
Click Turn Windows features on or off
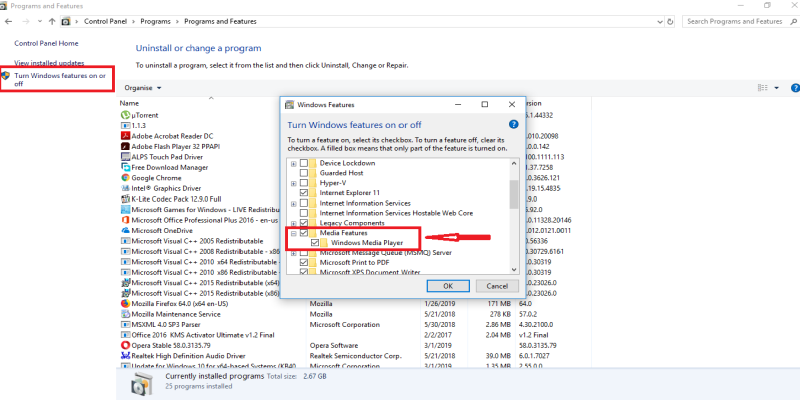click(x=60, y=80)
